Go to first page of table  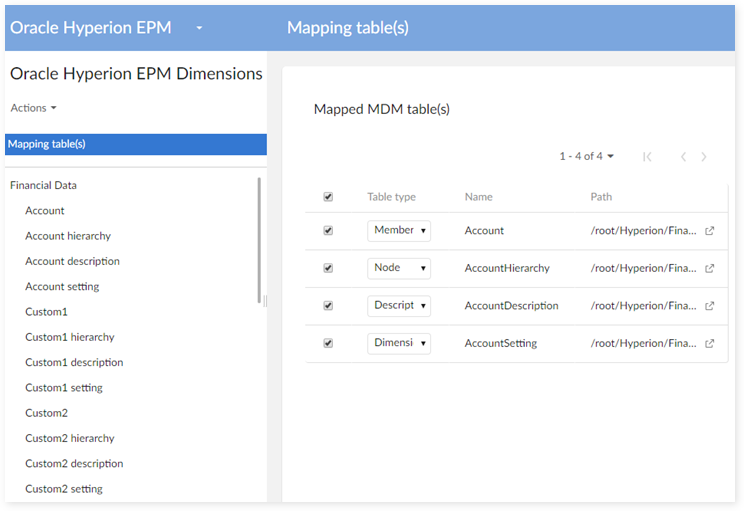pyautogui.click(x=647, y=157)
